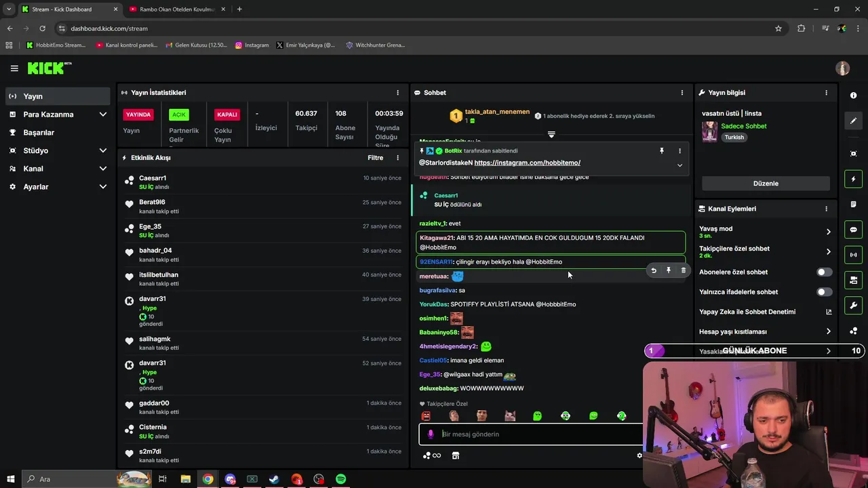
Task: Click the screen capture icon in right sidebar
Action: [853, 154]
